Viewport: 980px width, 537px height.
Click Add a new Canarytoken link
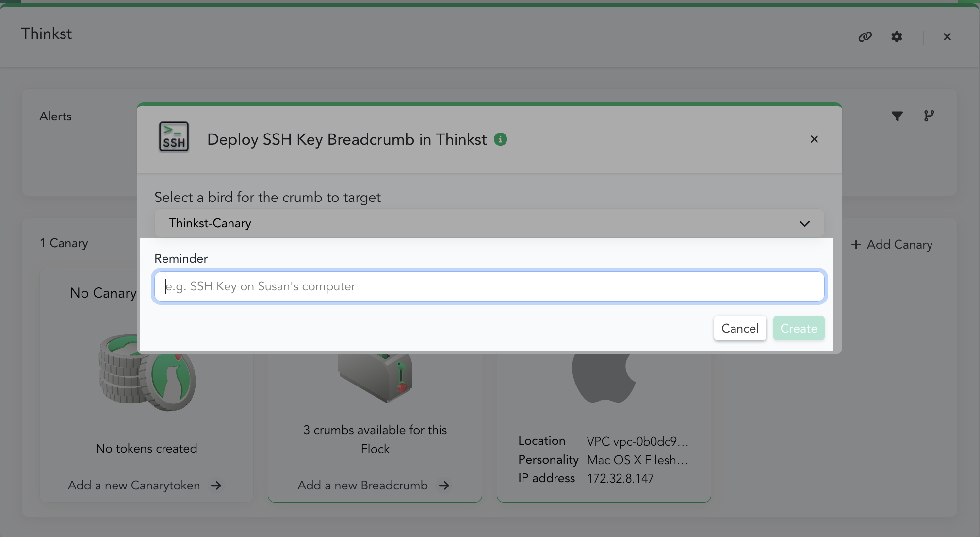pos(134,486)
